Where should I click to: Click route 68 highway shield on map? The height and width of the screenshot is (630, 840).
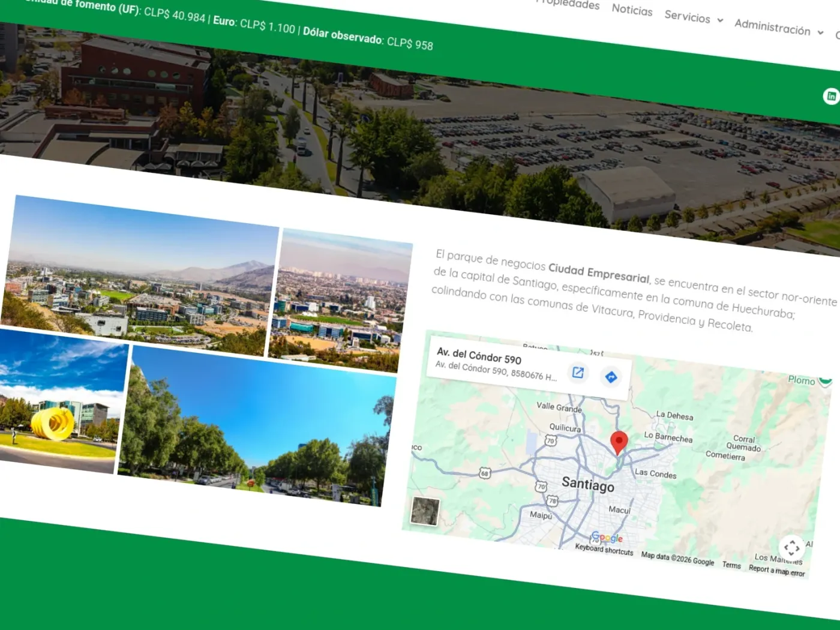485,473
